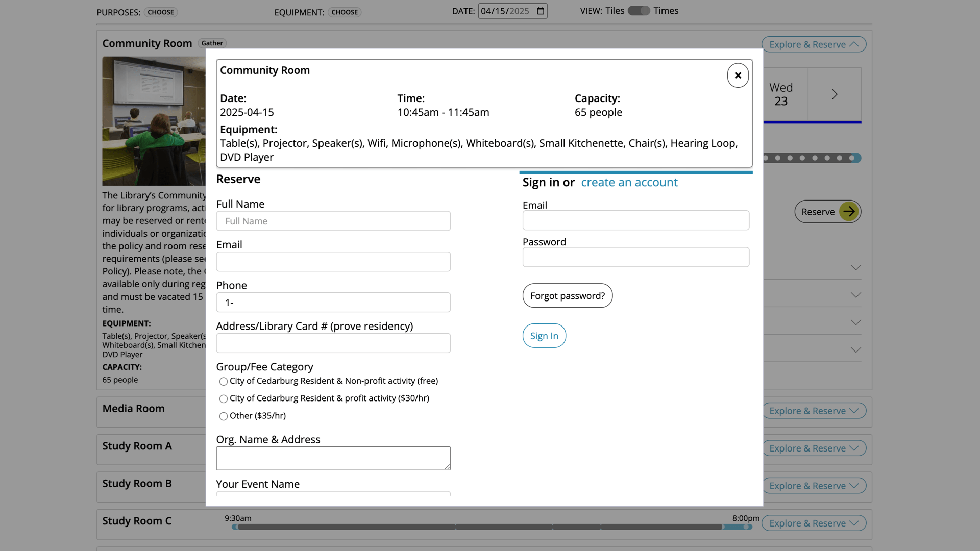Expand Media Room Explore & Reserve
This screenshot has width=980, height=551.
click(814, 411)
